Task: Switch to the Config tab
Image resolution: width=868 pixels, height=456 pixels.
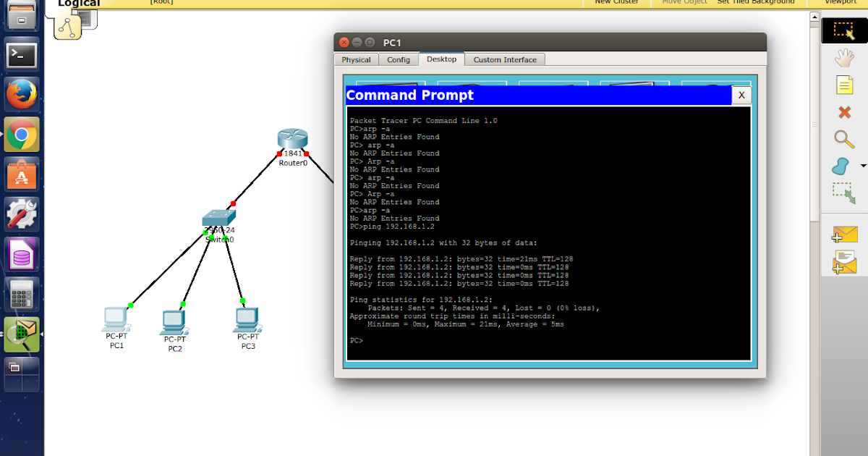Action: point(398,59)
